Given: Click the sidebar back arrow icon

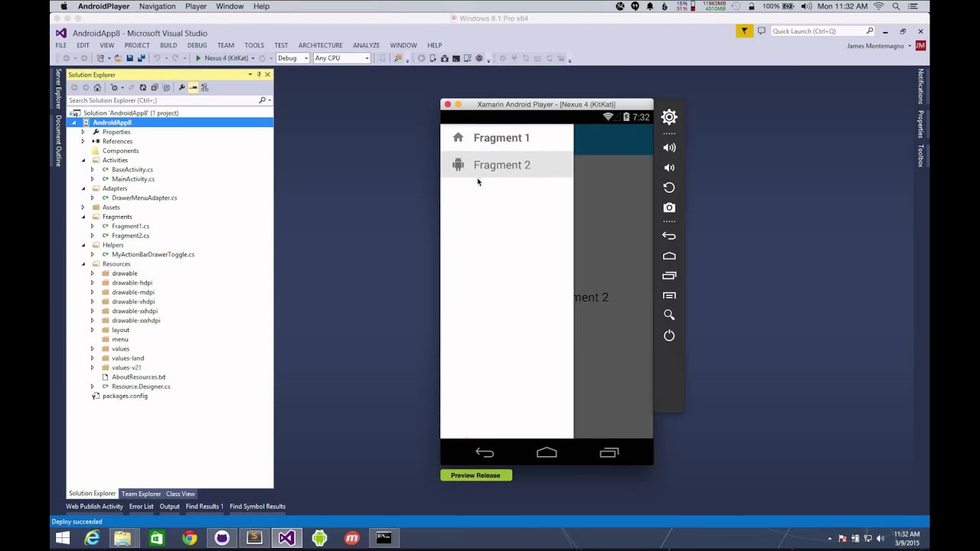Looking at the screenshot, I should (x=669, y=236).
